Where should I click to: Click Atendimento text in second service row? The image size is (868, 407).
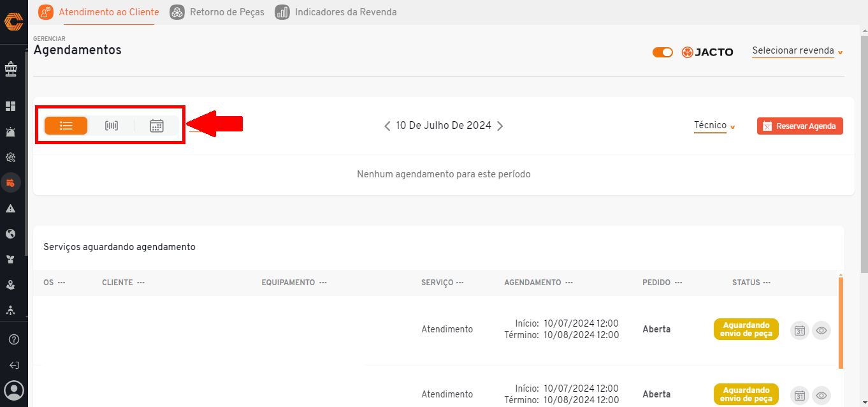click(447, 394)
